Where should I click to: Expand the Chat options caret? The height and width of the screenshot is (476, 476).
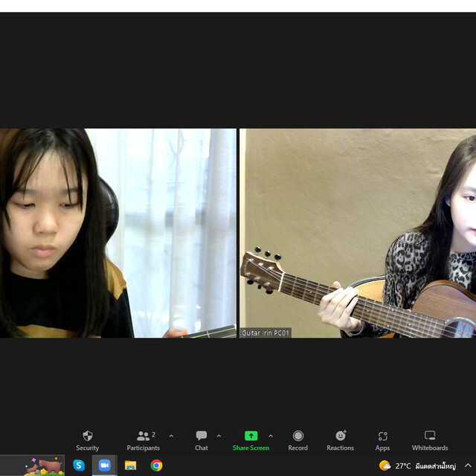tap(219, 436)
